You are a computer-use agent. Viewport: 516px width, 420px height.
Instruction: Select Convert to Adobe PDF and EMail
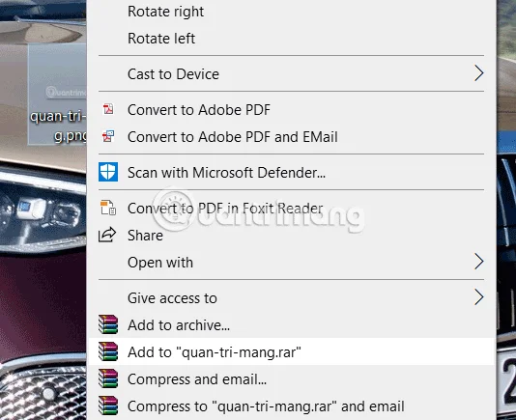[x=292, y=136]
